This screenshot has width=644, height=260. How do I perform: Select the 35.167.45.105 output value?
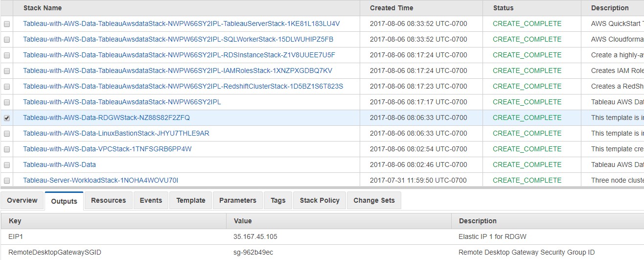[x=255, y=236]
